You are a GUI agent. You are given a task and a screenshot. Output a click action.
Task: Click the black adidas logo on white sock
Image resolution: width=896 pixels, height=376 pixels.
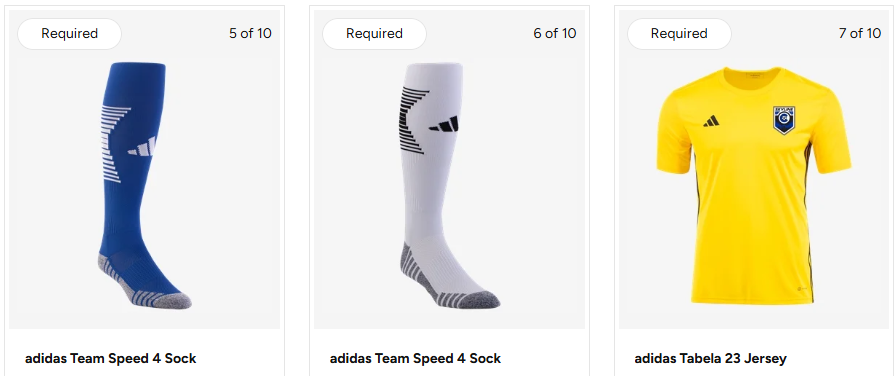(444, 124)
